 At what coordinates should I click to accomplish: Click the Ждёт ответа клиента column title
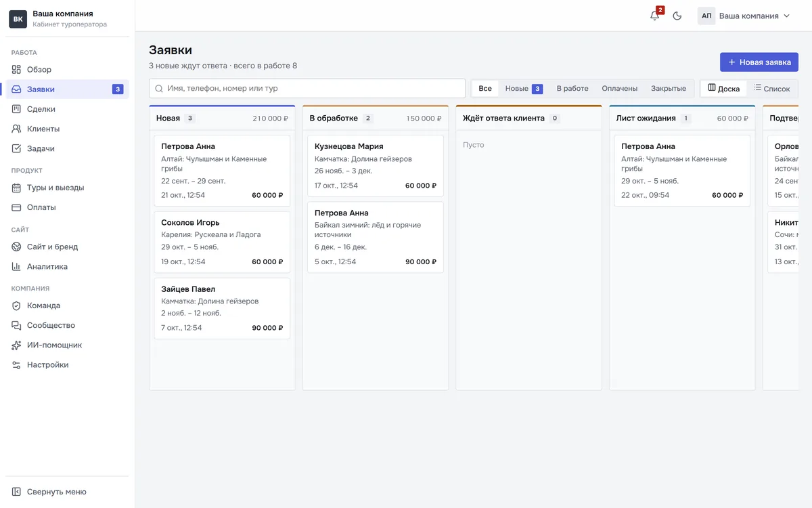pos(503,119)
